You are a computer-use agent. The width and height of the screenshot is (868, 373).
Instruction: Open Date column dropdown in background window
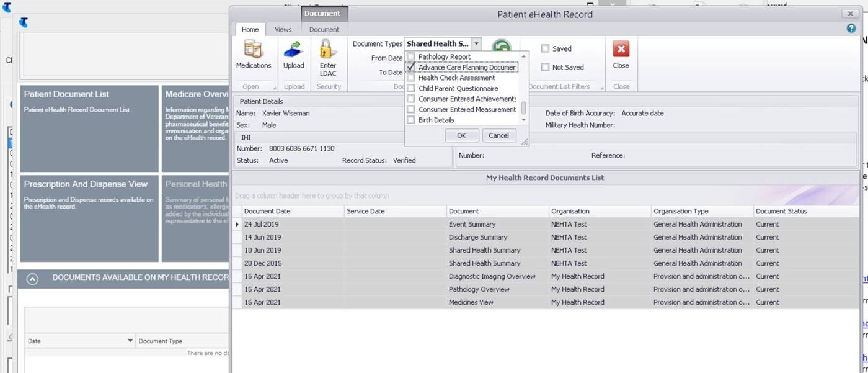[x=130, y=341]
